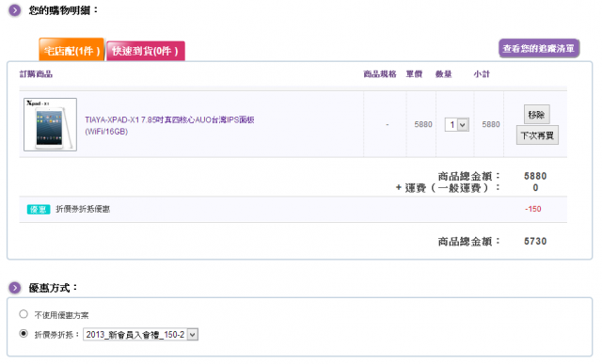Click the 訂購商品 column header

click(x=36, y=74)
